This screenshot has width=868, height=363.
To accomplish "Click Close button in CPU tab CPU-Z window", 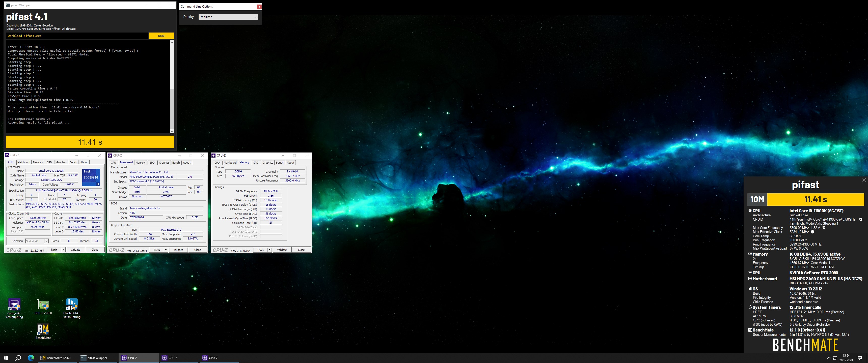I will [95, 250].
